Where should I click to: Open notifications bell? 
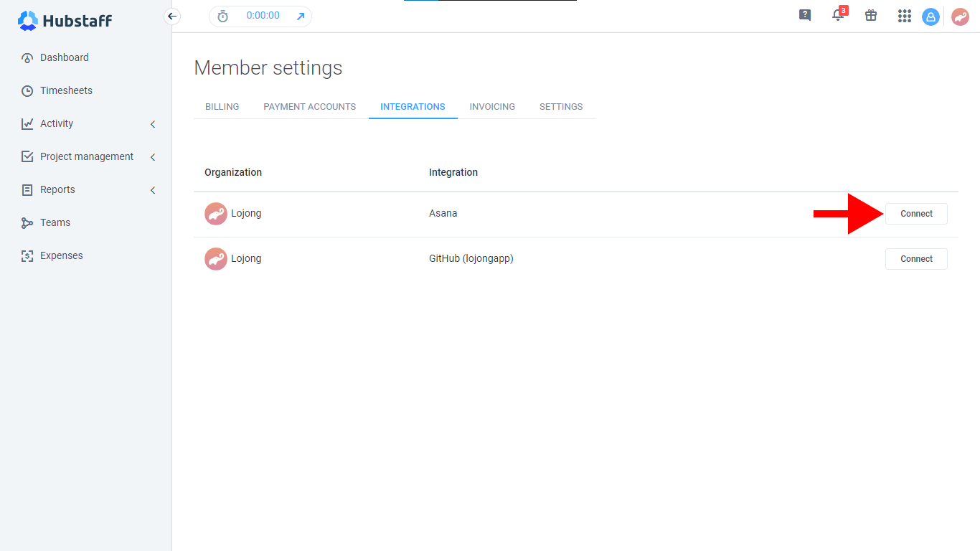pyautogui.click(x=838, y=15)
